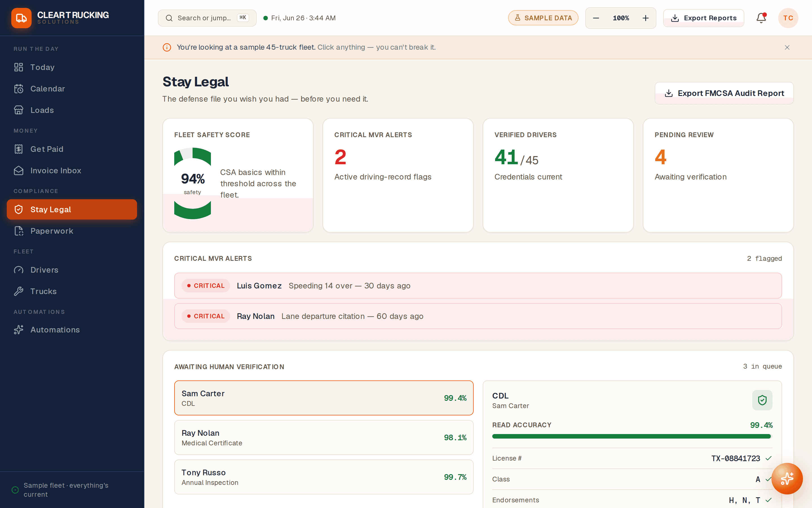This screenshot has height=508, width=812.
Task: Open the Pending Review card
Action: pyautogui.click(x=718, y=175)
